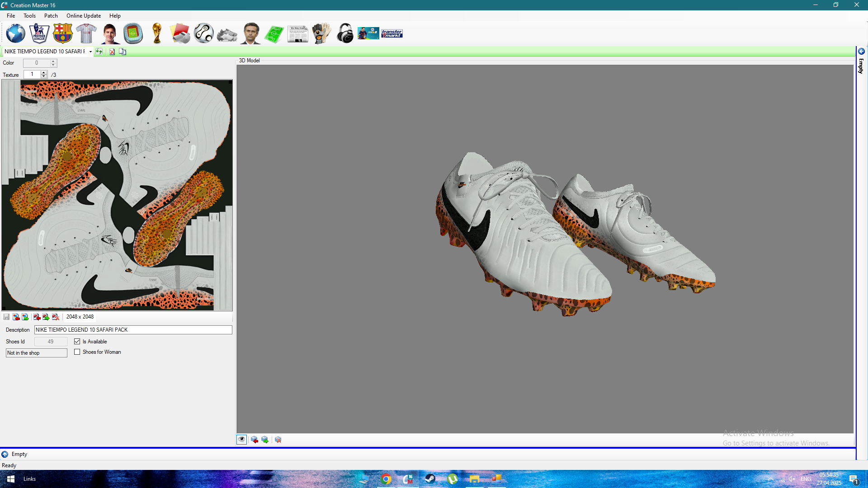The width and height of the screenshot is (868, 488).
Task: Import RX3 texture file red arrow icon
Action: click(37, 317)
